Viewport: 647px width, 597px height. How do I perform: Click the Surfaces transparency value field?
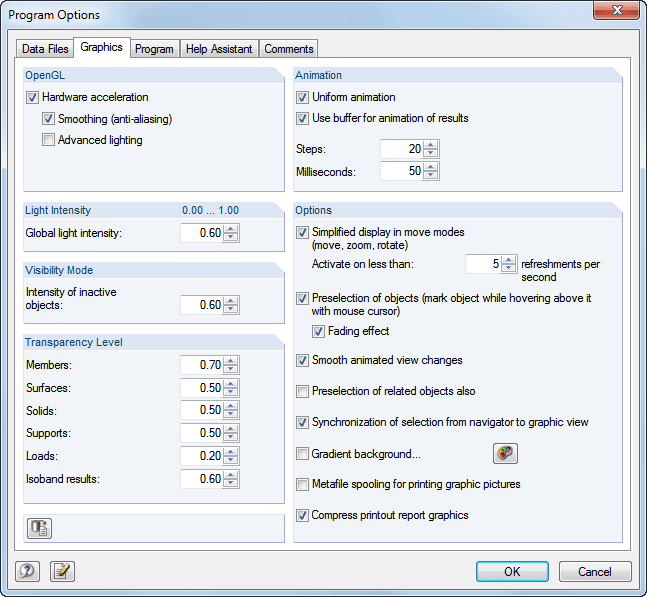point(202,388)
